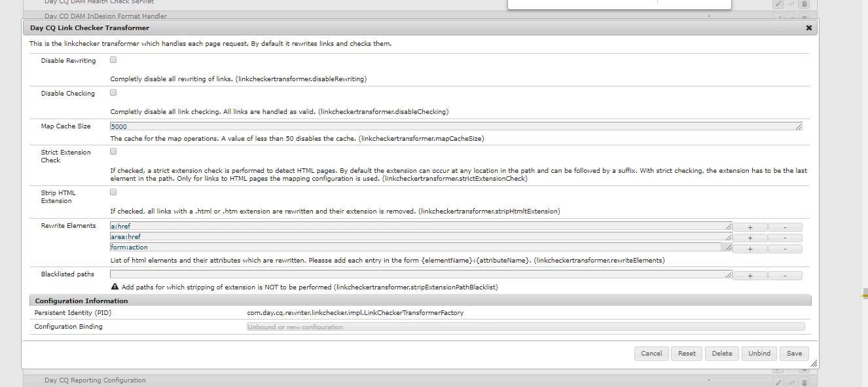The width and height of the screenshot is (868, 387).
Task: Click the Day CQ Link Checker Transformer title
Action: click(x=90, y=28)
